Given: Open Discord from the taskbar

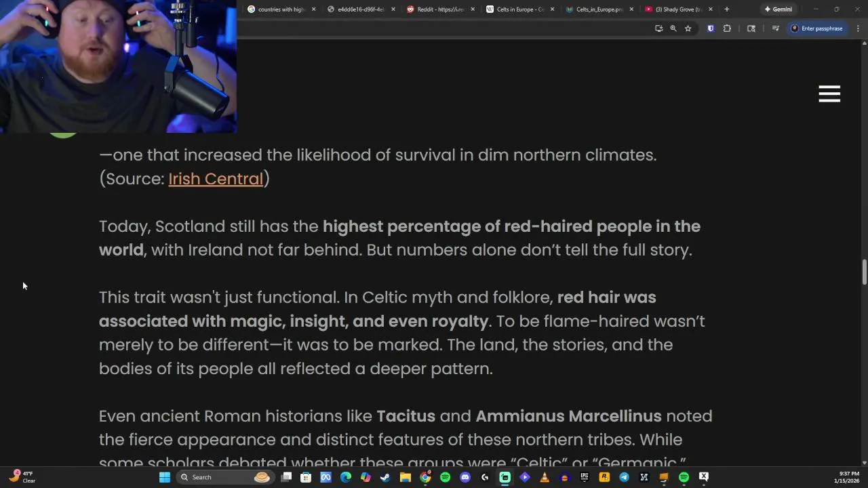Looking at the screenshot, I should [x=465, y=477].
